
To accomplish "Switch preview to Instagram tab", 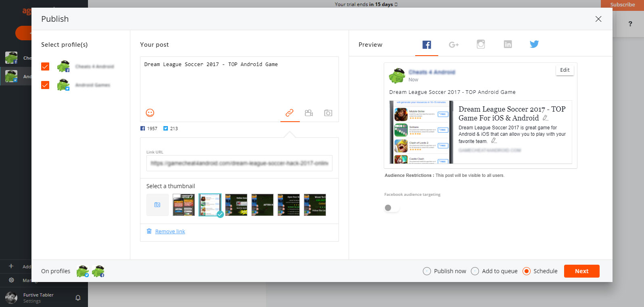I will click(481, 44).
